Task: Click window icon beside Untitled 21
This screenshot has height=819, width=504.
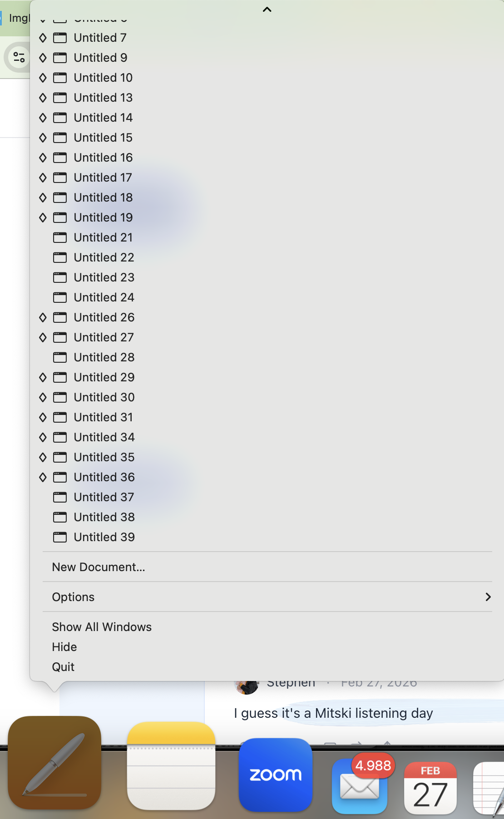Action: pyautogui.click(x=60, y=237)
